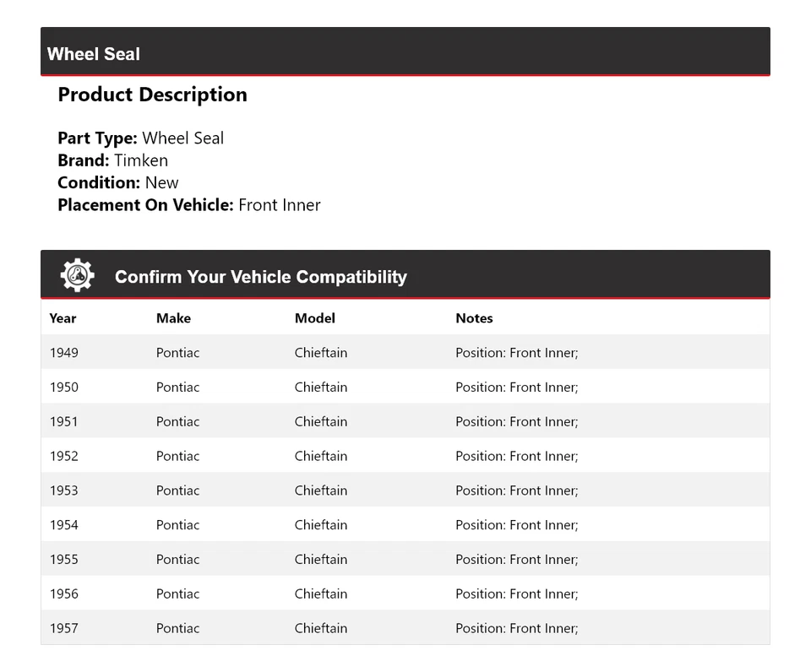
Task: Click the 1957 year cell
Action: point(63,629)
